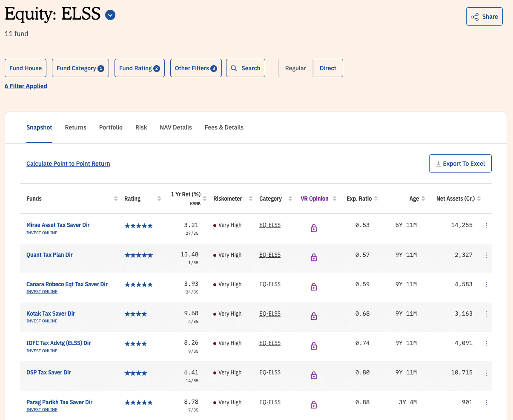
Task: Click VR Opinion lock icon for DSP Tax Saver
Action: pos(314,375)
